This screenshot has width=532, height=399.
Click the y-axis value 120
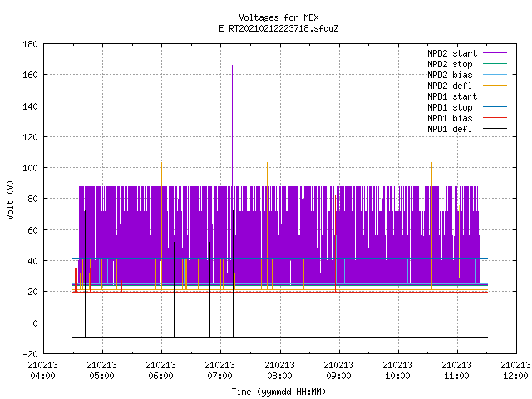[30, 137]
